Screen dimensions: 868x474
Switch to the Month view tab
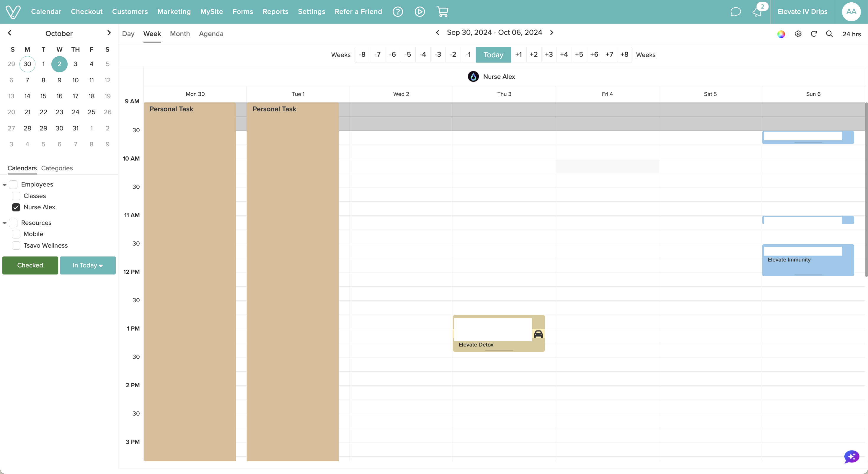coord(180,34)
